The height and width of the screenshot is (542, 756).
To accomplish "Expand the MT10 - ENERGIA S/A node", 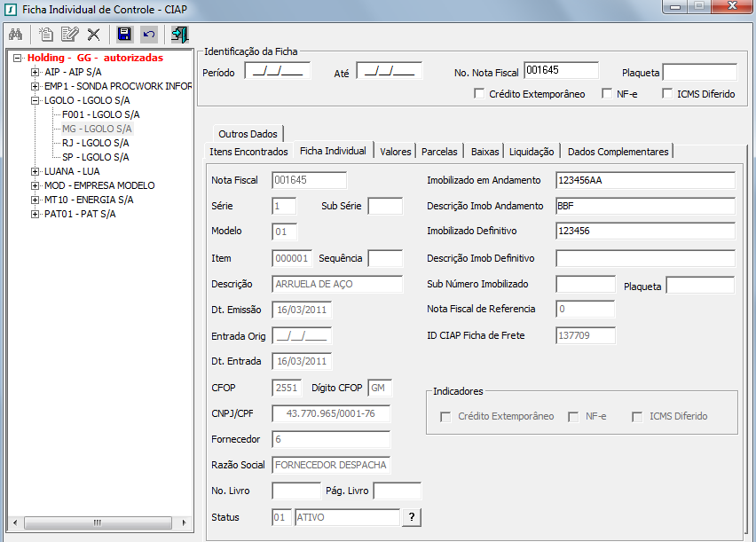I will 35,200.
